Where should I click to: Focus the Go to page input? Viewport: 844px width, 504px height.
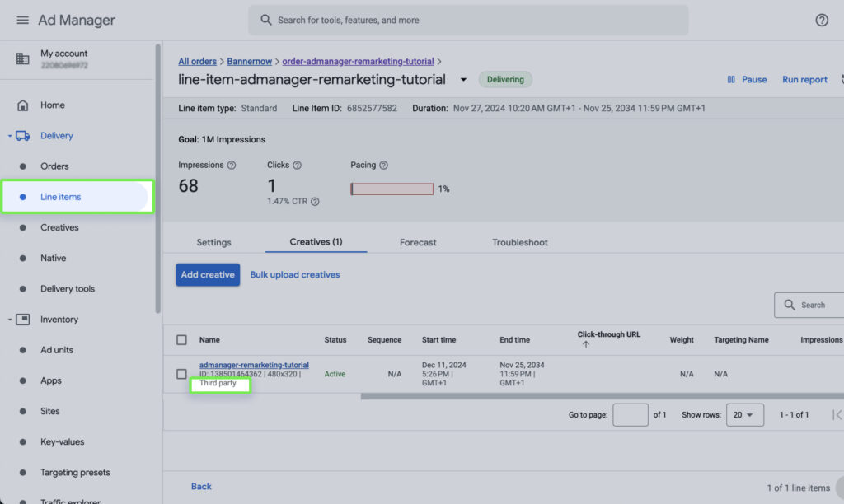click(x=631, y=415)
